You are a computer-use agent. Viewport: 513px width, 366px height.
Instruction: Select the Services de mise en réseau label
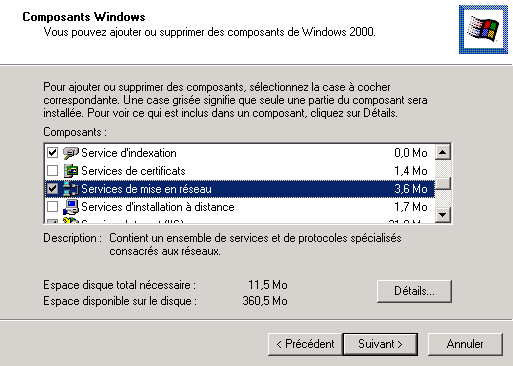click(146, 189)
